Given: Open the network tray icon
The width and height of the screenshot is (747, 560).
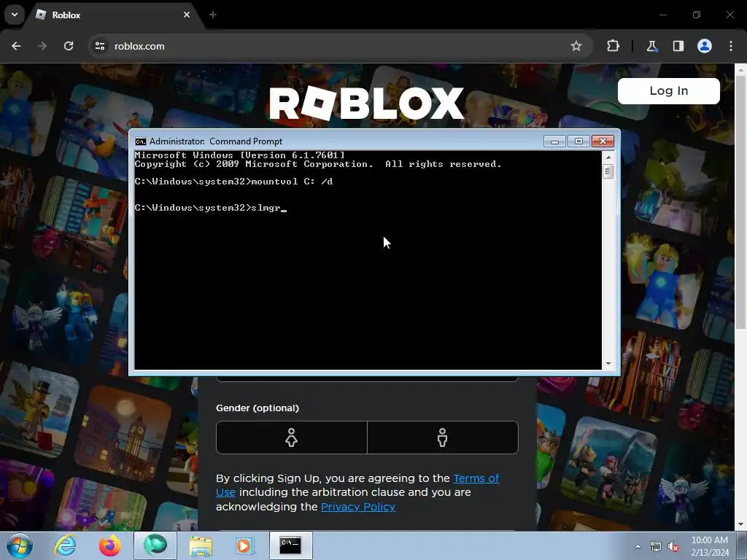Looking at the screenshot, I should coord(656,547).
